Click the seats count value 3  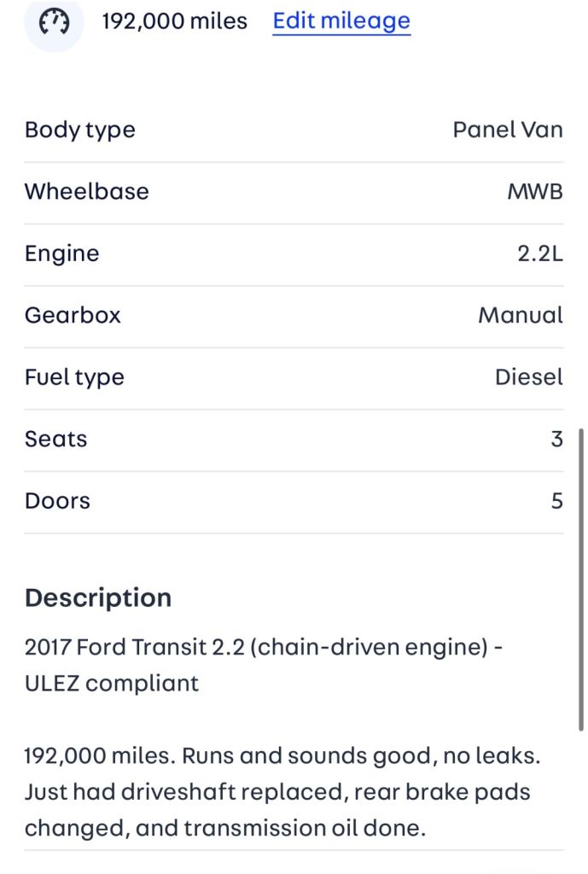pyautogui.click(x=557, y=439)
